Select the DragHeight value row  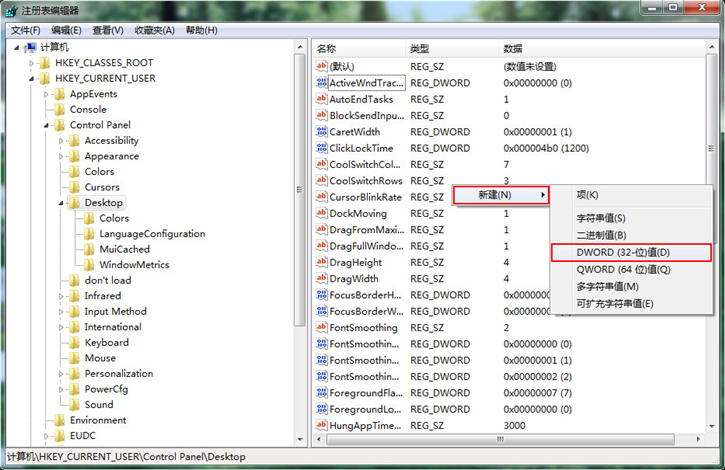click(355, 262)
